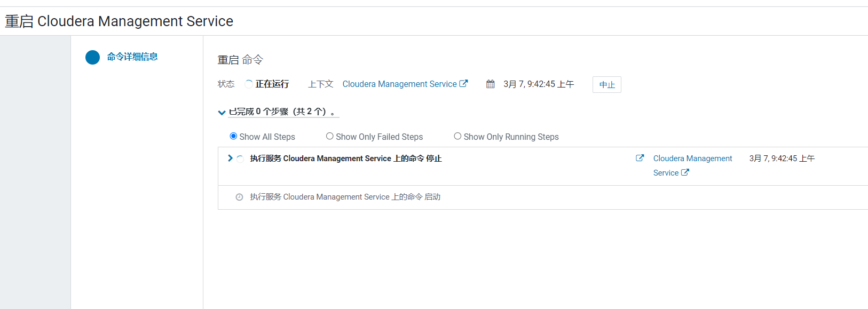Open Cloudera Management Service link in step row
868x309 pixels.
click(693, 165)
